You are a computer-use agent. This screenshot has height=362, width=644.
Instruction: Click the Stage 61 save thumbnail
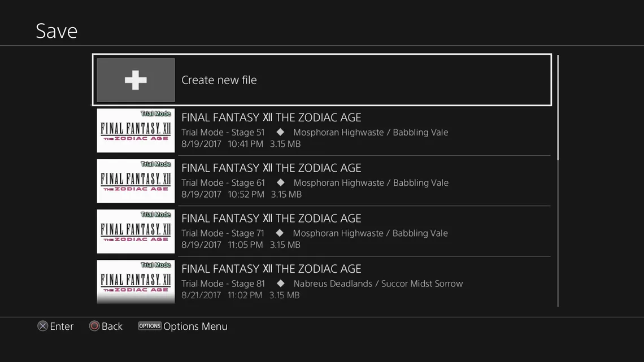(x=136, y=181)
